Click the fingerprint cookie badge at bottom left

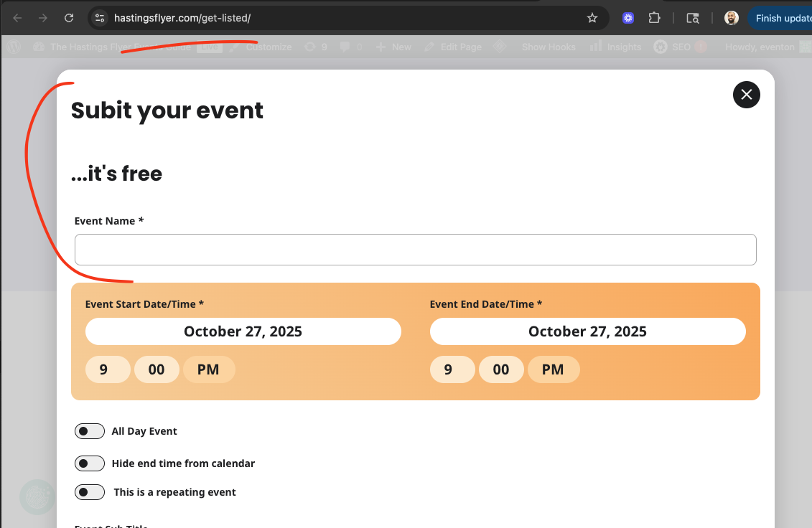click(37, 497)
